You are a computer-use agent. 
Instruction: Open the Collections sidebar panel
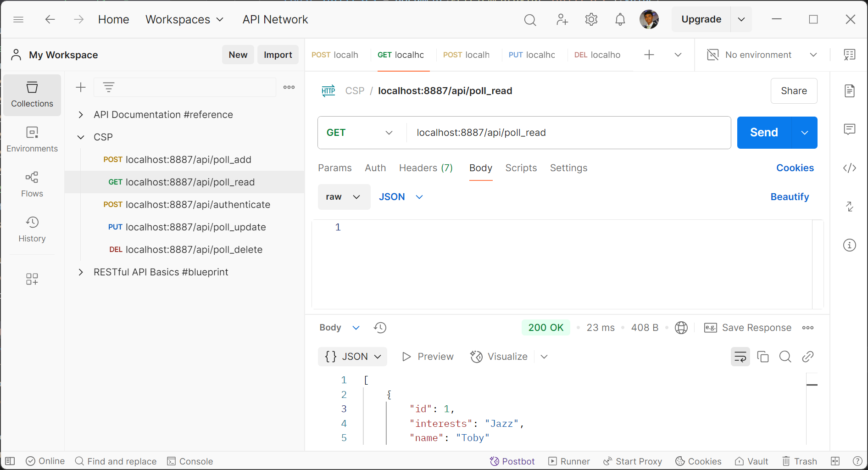tap(32, 95)
